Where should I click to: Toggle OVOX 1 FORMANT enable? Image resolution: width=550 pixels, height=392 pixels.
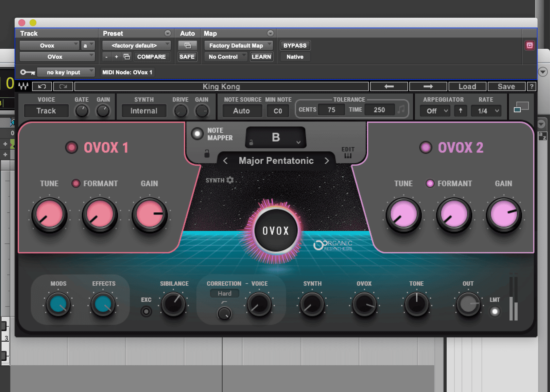76,183
